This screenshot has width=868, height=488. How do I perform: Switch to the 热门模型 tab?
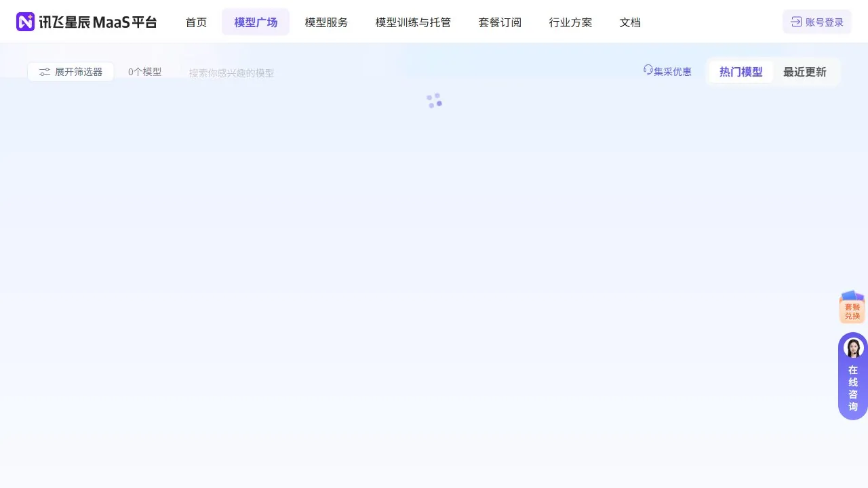tap(741, 72)
